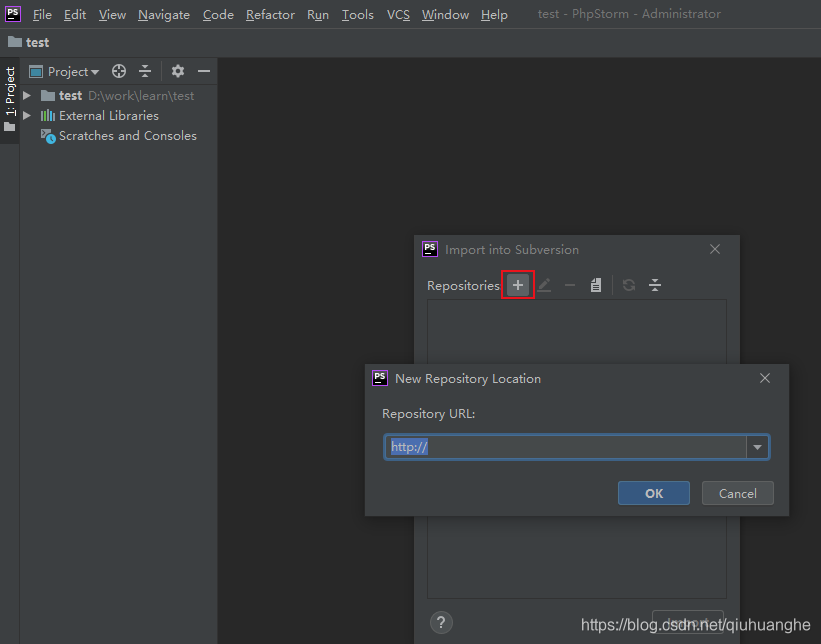Open the Help menu
This screenshot has width=821, height=644.
494,15
